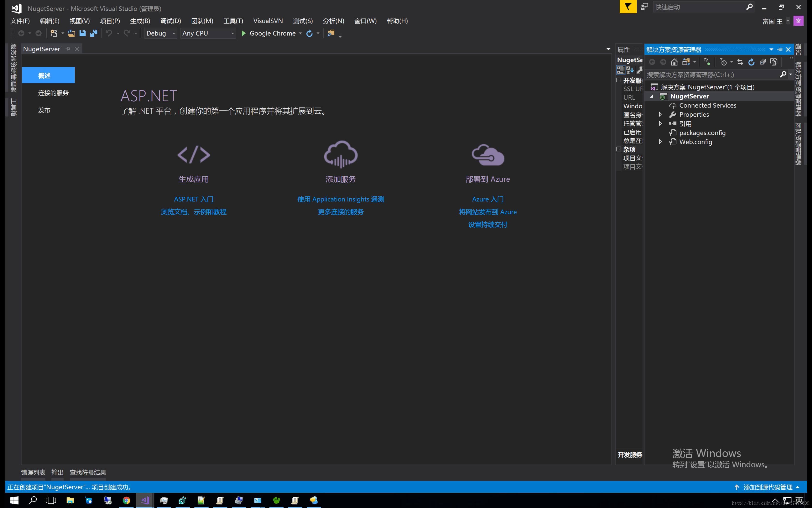Open the 设置持续交付 link

click(487, 224)
